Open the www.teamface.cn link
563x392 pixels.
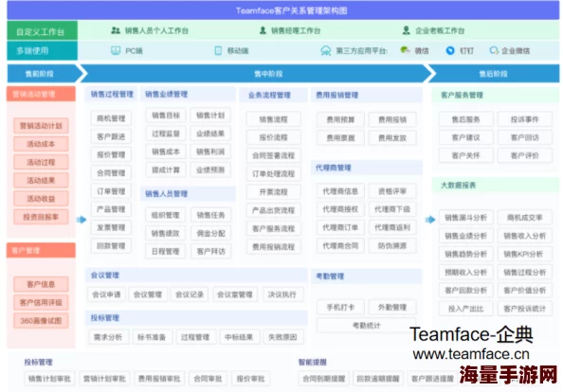point(471,354)
